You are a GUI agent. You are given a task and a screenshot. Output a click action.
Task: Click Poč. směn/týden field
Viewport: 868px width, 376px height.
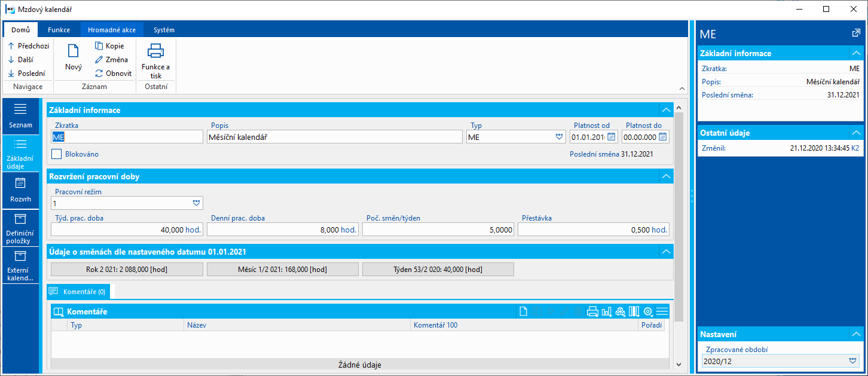(438, 230)
